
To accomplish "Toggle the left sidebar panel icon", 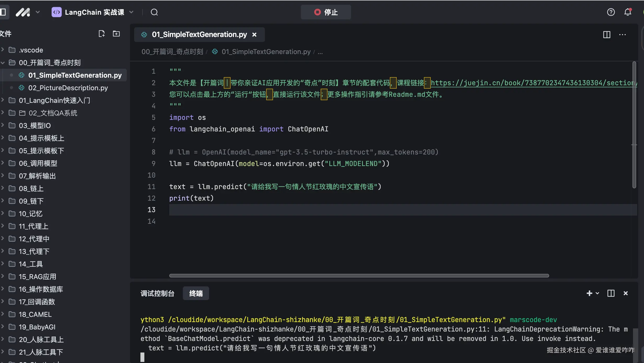I will [x=3, y=12].
